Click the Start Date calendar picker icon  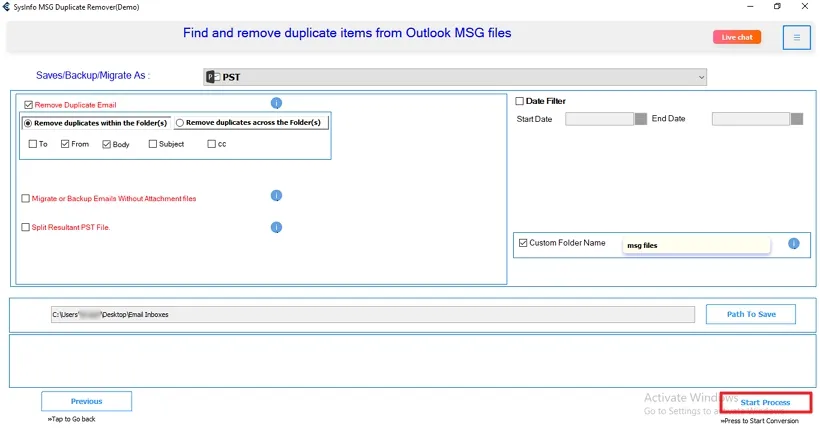(641, 119)
